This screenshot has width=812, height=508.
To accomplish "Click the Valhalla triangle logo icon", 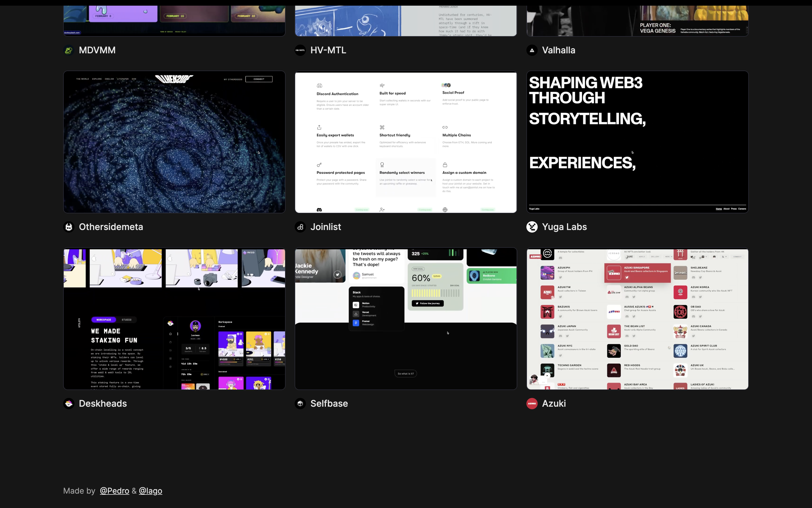I will 532,50.
